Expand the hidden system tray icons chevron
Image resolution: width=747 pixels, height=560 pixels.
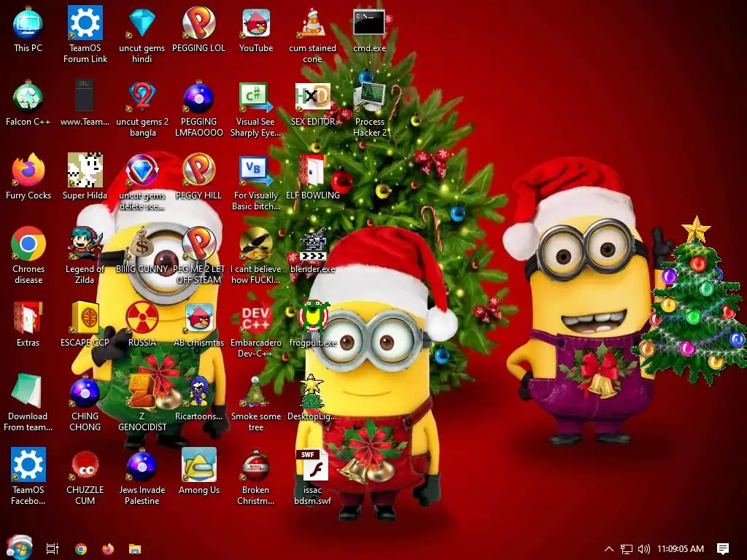click(x=609, y=549)
